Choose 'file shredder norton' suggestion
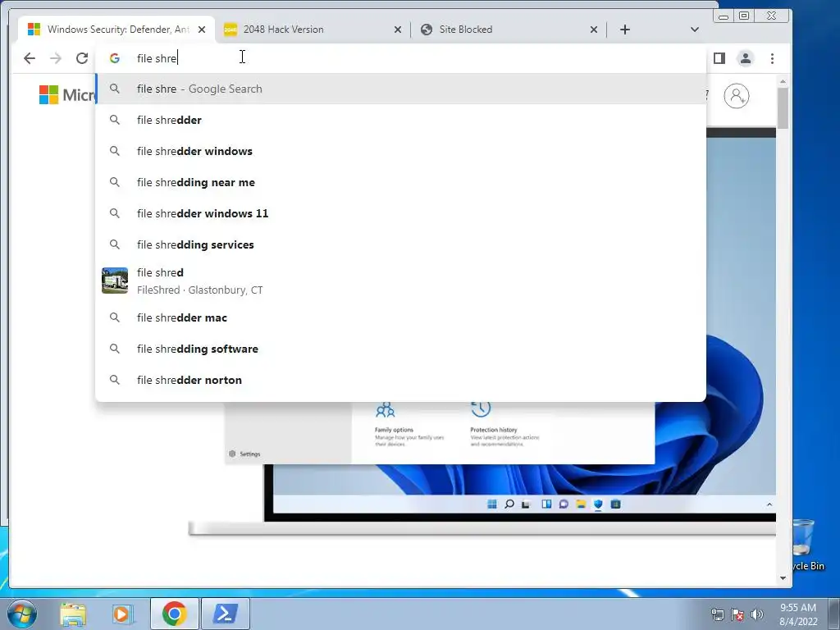840x630 pixels. (400, 380)
